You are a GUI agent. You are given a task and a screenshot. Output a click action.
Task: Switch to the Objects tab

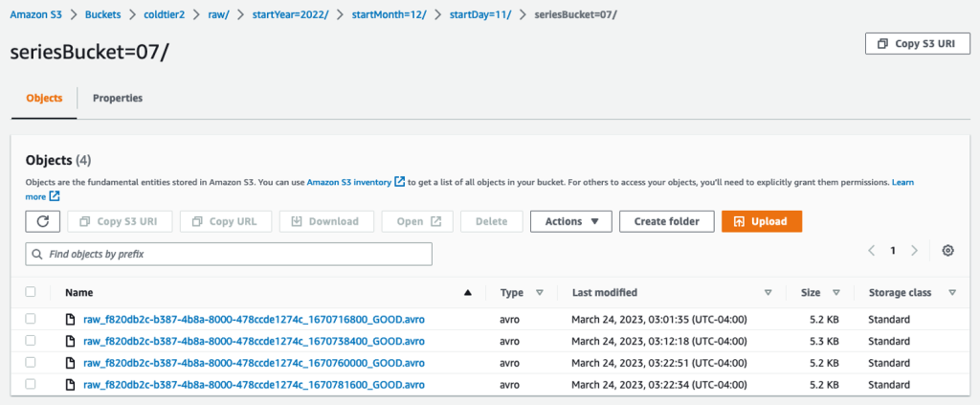[x=44, y=98]
